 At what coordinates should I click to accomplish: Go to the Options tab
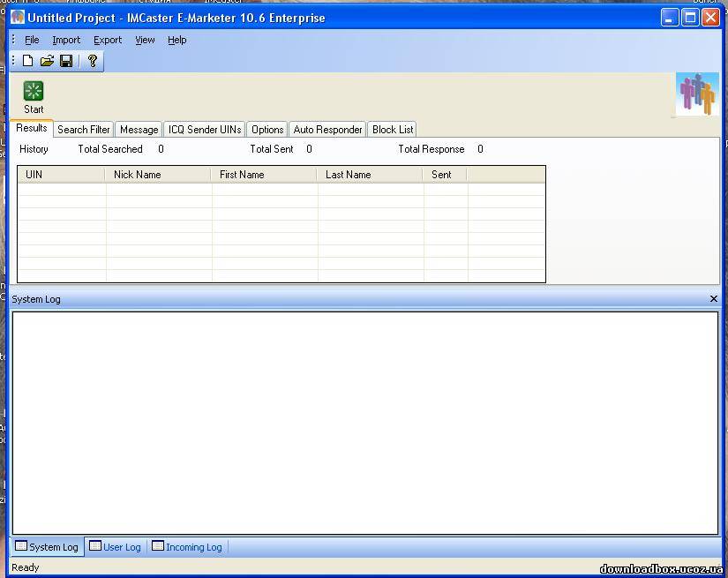tap(267, 130)
